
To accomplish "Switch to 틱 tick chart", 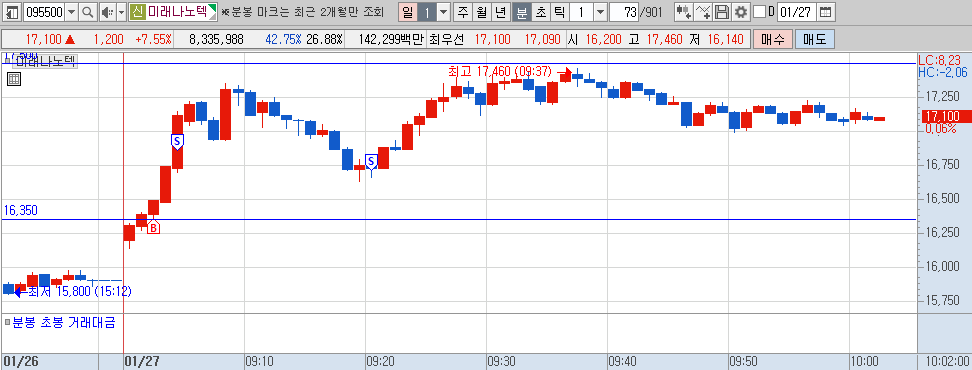I will click(x=560, y=12).
